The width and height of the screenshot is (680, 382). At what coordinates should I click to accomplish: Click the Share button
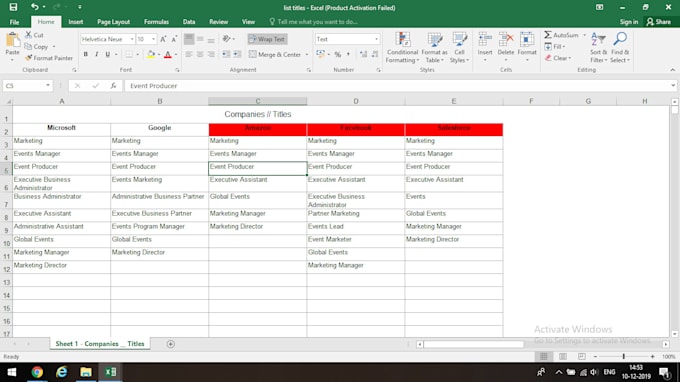tap(658, 22)
